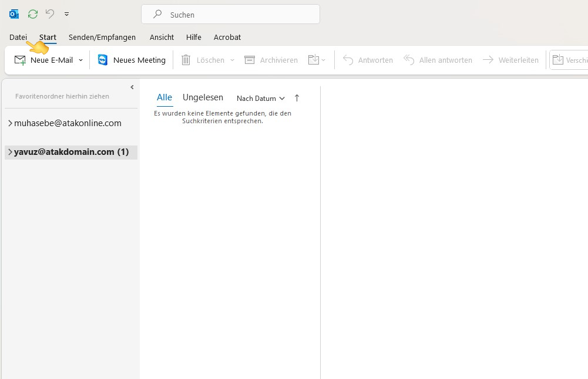Click the Archivieren icon
The width and height of the screenshot is (588, 379).
pos(250,59)
